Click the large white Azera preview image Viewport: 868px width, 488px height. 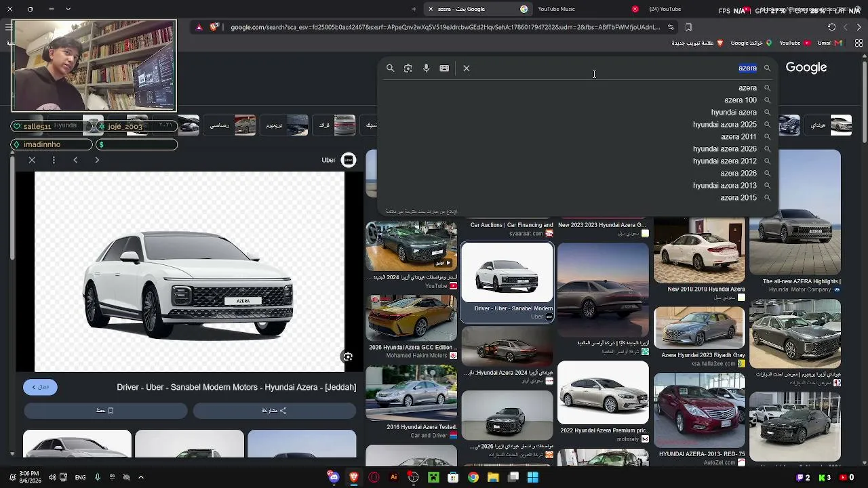click(189, 272)
